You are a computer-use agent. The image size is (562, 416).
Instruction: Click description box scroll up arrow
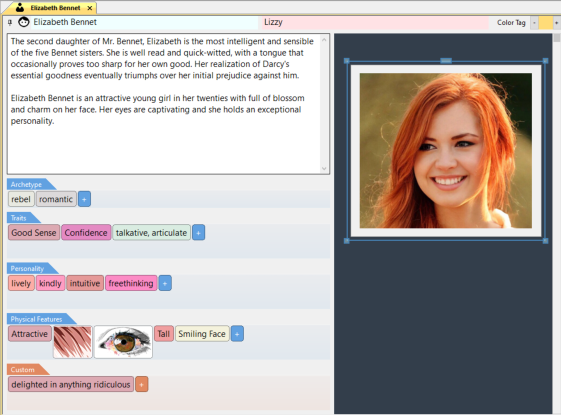click(324, 40)
